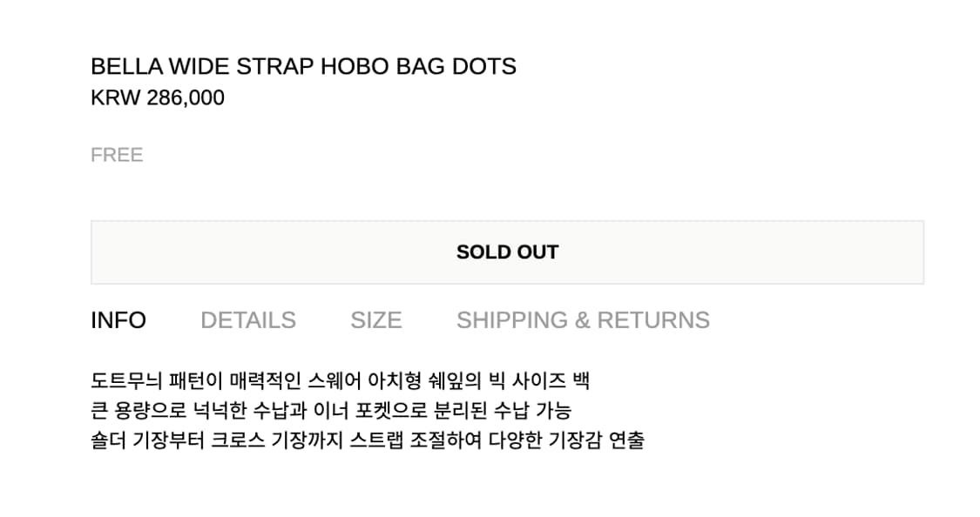This screenshot has height=517, width=980.
Task: Select the FREE size option
Action: [117, 155]
